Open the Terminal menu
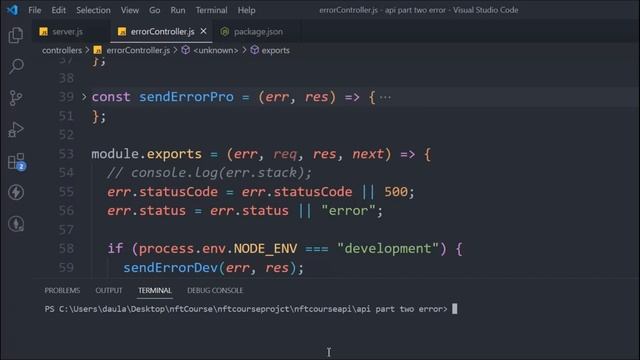Viewport: 640px width, 360px height. (211, 10)
